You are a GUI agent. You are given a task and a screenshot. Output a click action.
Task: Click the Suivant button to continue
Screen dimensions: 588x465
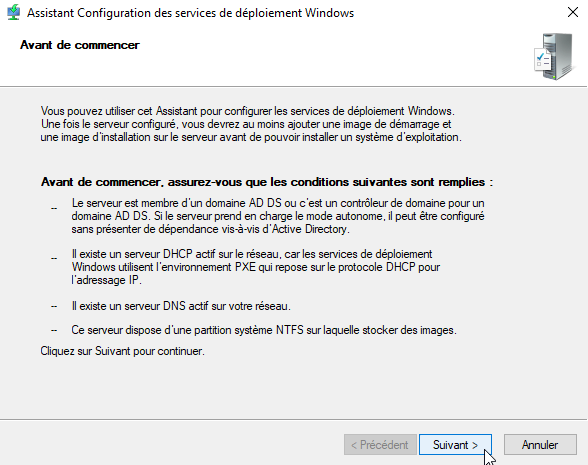tap(455, 445)
